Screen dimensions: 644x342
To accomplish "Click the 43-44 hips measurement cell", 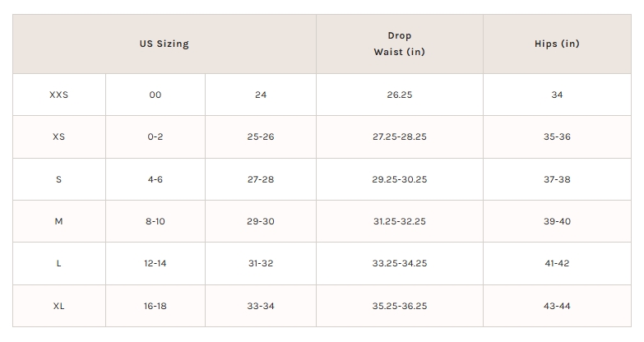I will (557, 306).
